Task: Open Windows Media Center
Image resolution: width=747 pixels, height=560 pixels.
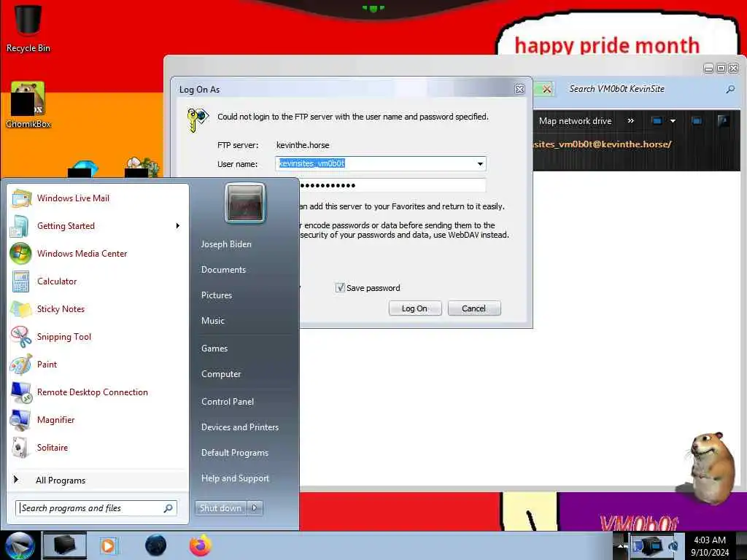Action: 98,253
